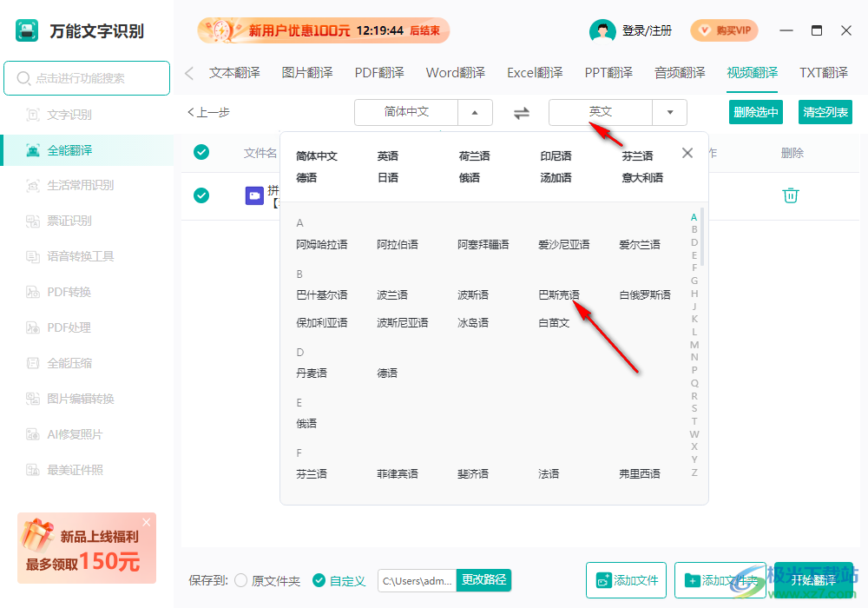Jump to letter Z in language index
The height and width of the screenshot is (608, 868).
694,473
